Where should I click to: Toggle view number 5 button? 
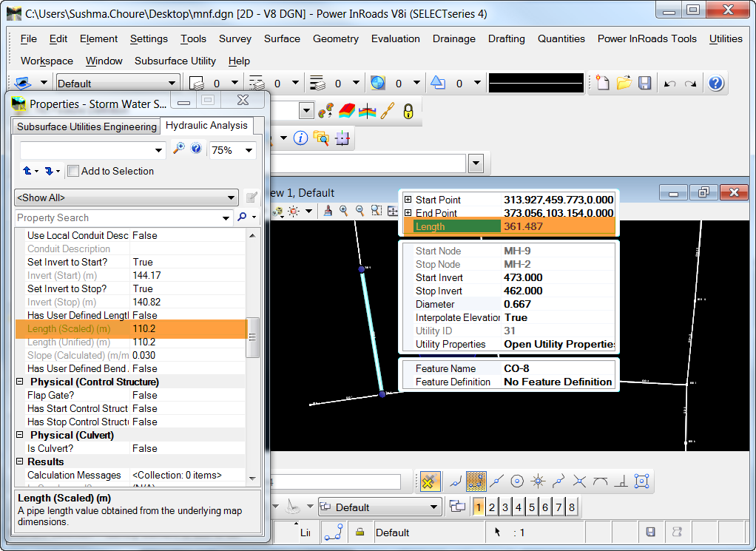(x=532, y=507)
